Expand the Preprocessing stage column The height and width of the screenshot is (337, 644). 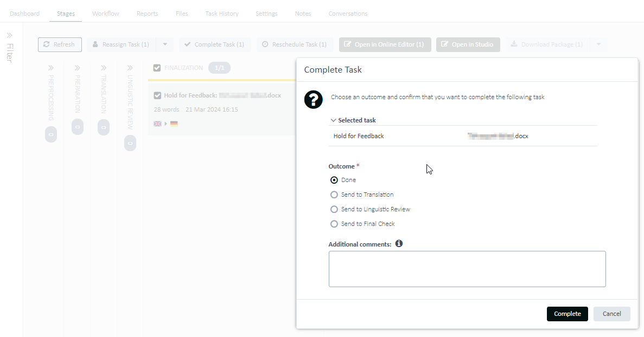[x=51, y=68]
